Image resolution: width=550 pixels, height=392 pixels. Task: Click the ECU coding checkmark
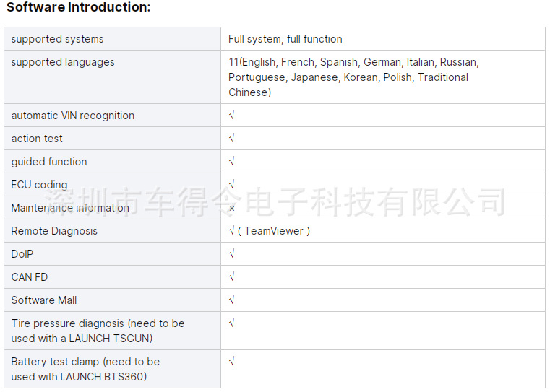(231, 185)
